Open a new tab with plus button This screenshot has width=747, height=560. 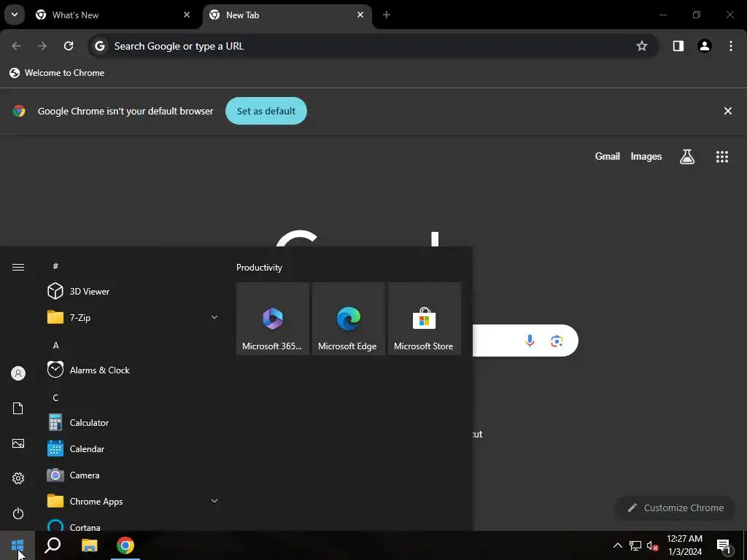tap(387, 15)
